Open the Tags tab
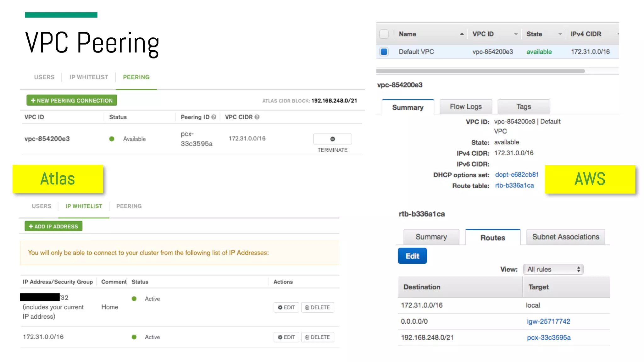 point(524,107)
